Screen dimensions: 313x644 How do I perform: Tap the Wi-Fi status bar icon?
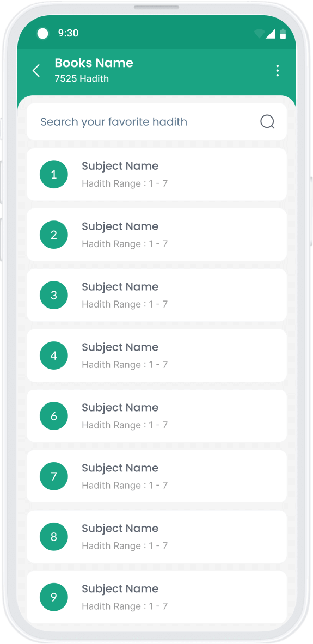(259, 34)
